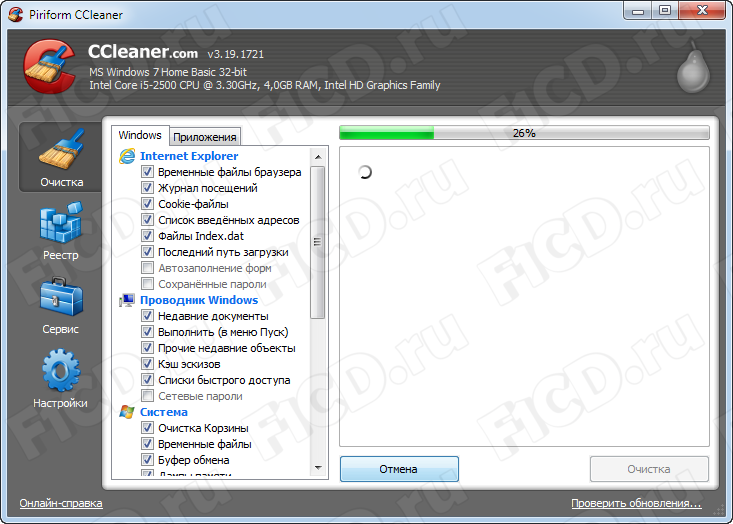Viewport: 733px width, 524px height.
Task: Open the Сервис toolbox section
Action: coord(61,305)
